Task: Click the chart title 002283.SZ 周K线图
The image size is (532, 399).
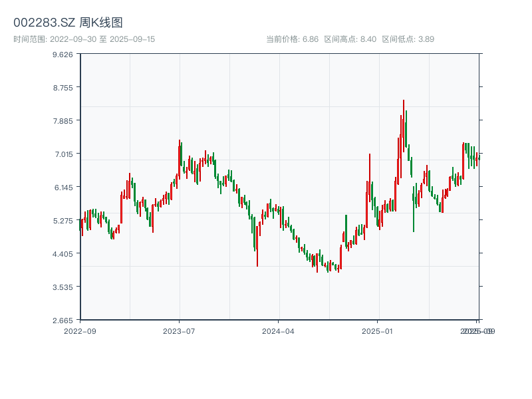Action: coord(68,23)
